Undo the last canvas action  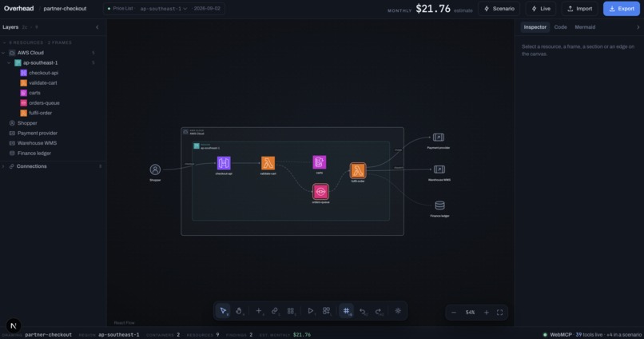pyautogui.click(x=362, y=311)
